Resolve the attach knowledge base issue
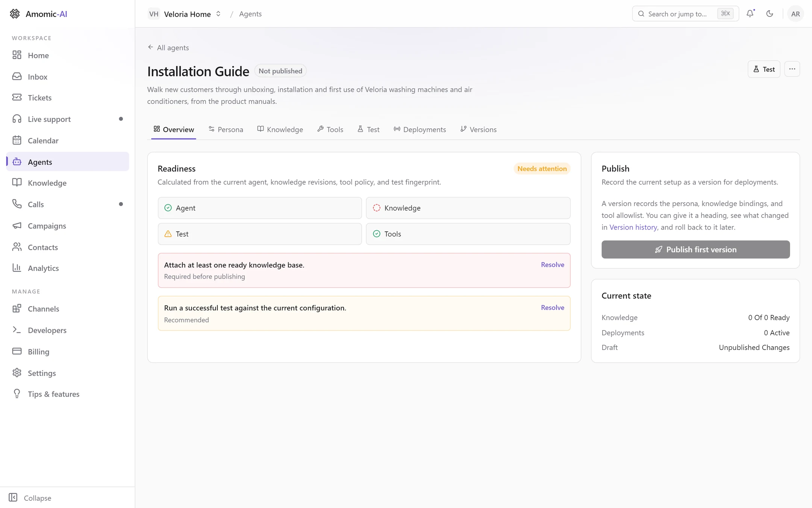812x508 pixels. [552, 265]
